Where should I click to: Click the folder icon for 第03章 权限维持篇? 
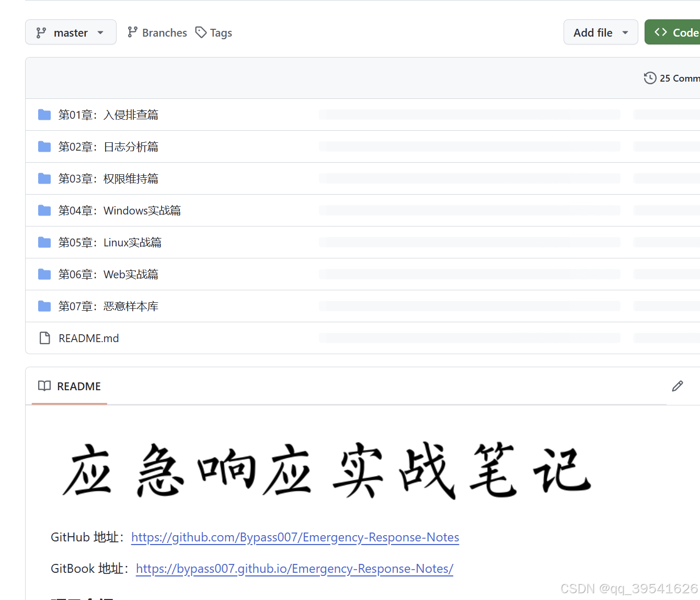(44, 178)
